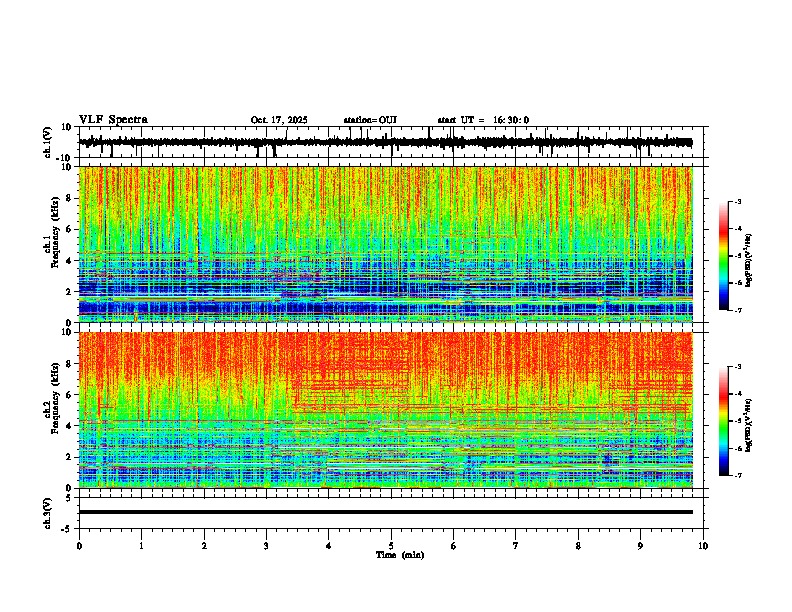Viewport: 792px width, 612px height.
Task: Click the "VLF Spectra" plot title
Action: pos(113,120)
